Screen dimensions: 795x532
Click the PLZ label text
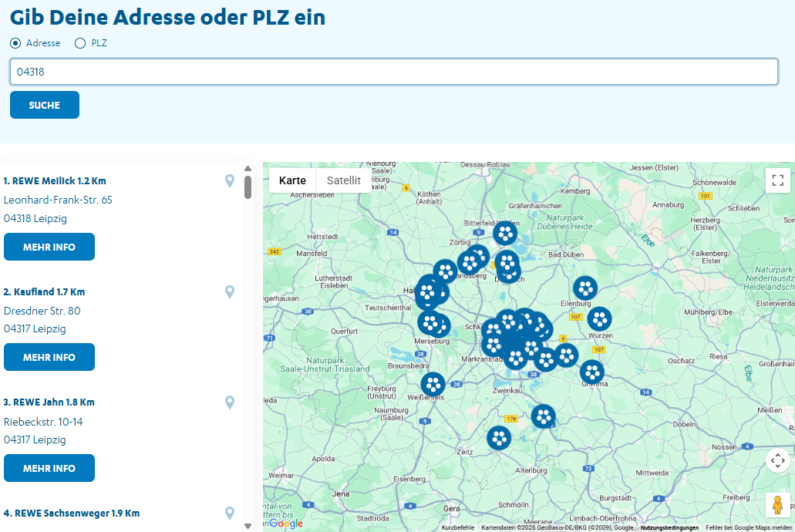[99, 43]
